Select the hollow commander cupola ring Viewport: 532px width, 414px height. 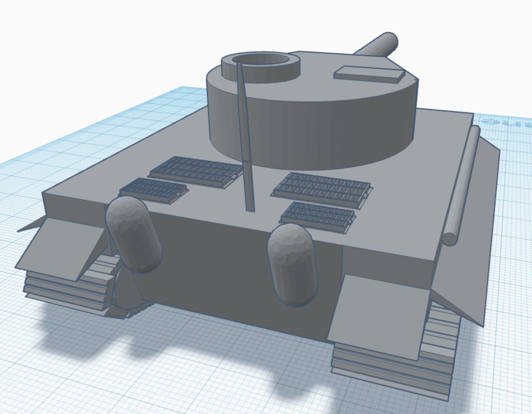[261, 67]
